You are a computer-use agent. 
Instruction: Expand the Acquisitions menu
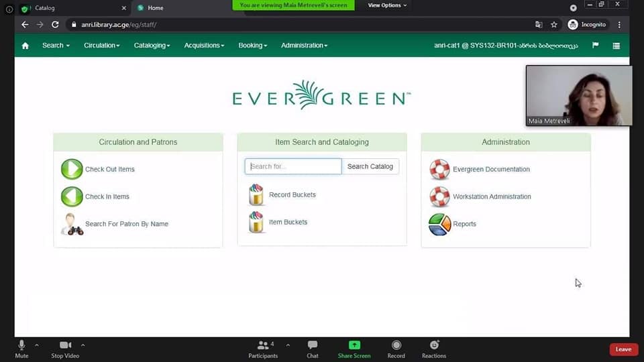(204, 46)
